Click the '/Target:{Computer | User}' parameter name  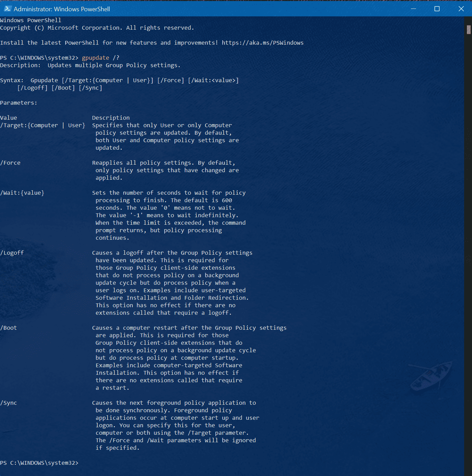tap(43, 125)
